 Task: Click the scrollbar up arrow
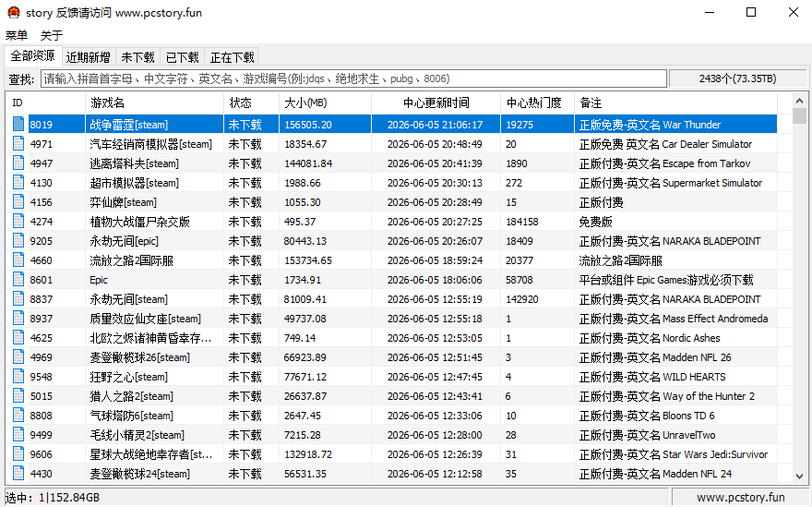point(799,101)
